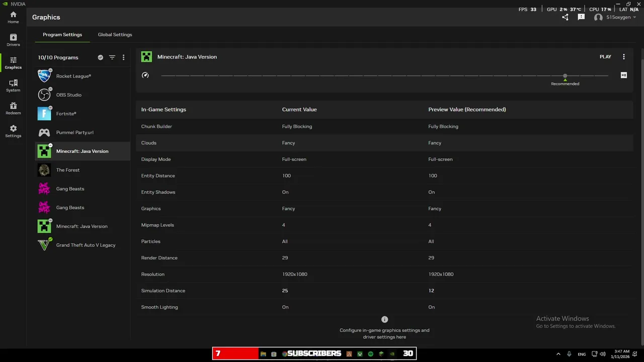Click the Clouds setting name
The image size is (644, 362).
click(x=149, y=143)
